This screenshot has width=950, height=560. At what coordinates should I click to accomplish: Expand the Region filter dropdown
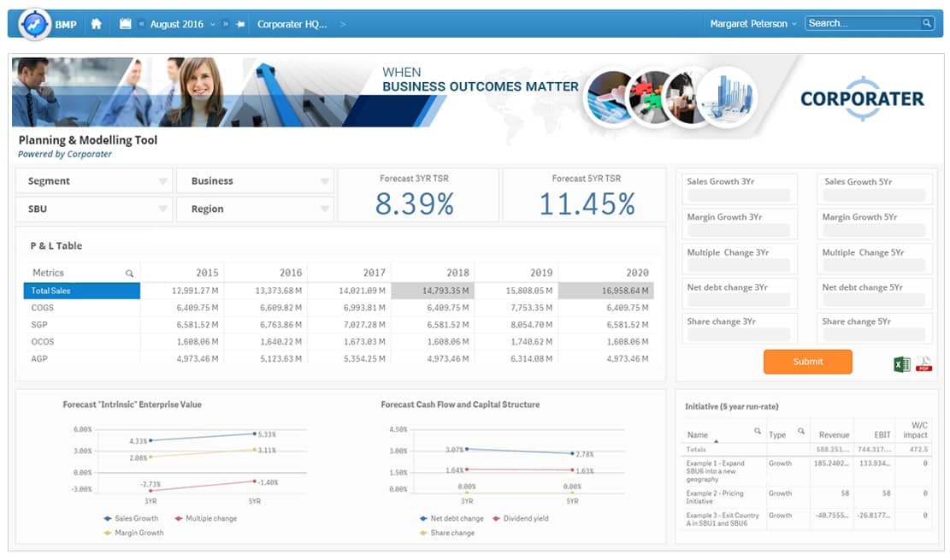324,209
